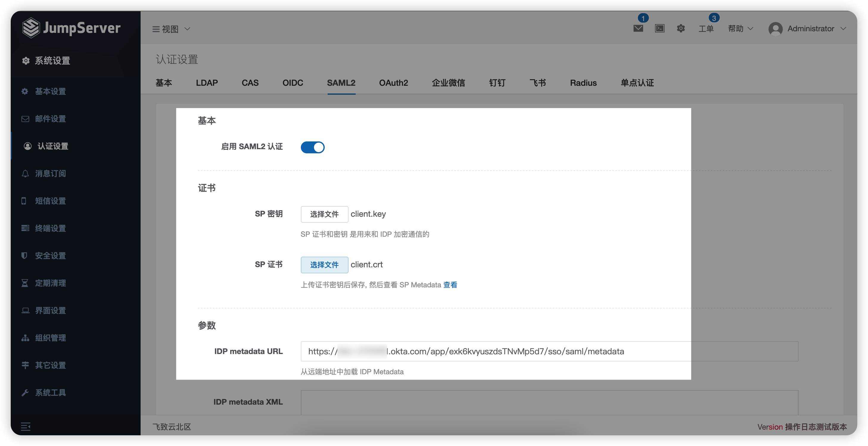Open 组织管理 in the sidebar
Image resolution: width=868 pixels, height=446 pixels.
50,338
